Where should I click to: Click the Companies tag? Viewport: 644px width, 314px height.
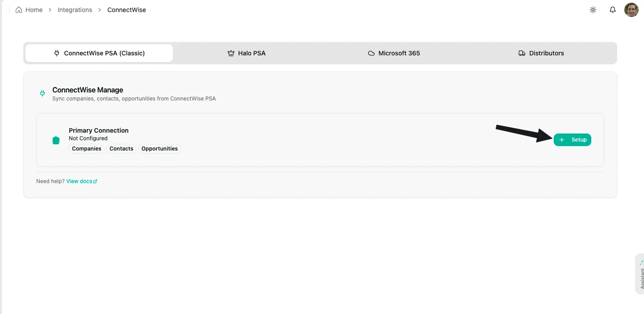[x=87, y=149]
